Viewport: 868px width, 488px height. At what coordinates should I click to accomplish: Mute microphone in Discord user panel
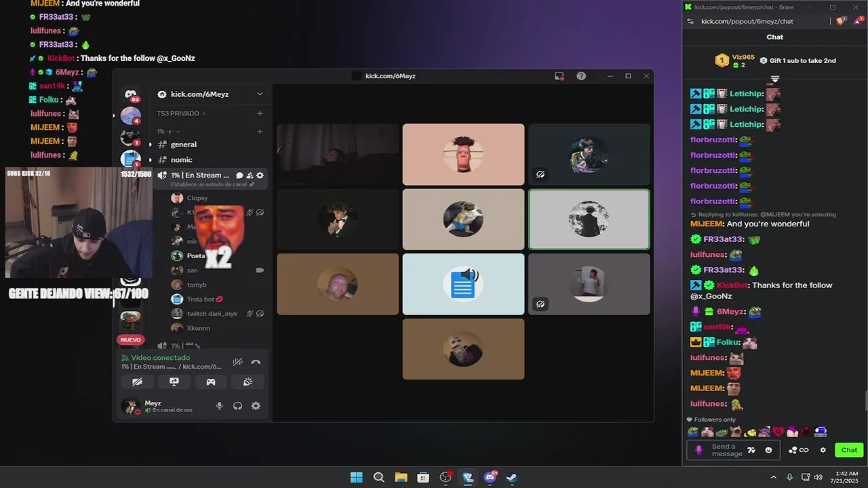[219, 406]
